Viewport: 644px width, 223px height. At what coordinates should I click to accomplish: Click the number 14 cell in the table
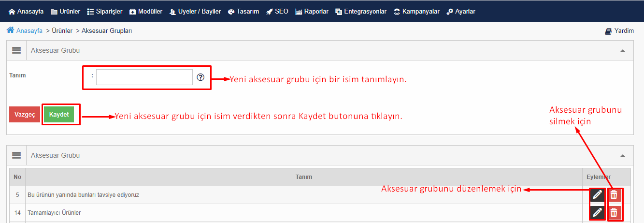(x=17, y=213)
